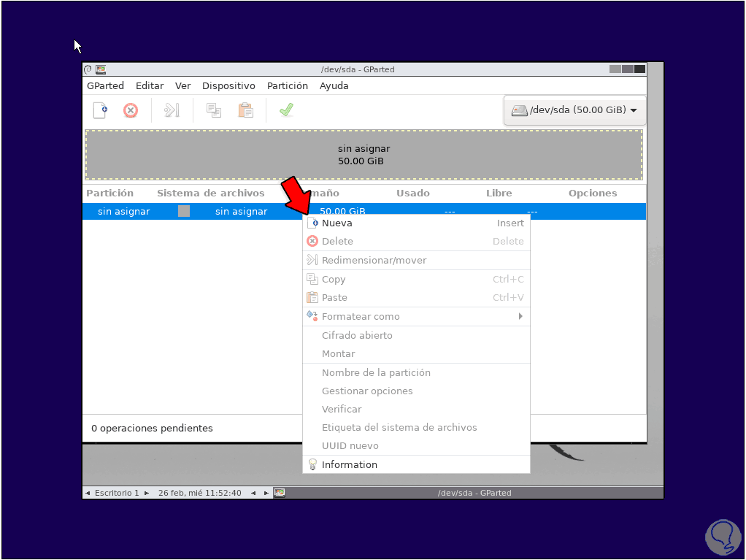Select Redimensionar/mover in context menu
The width and height of the screenshot is (746, 560).
pyautogui.click(x=416, y=260)
